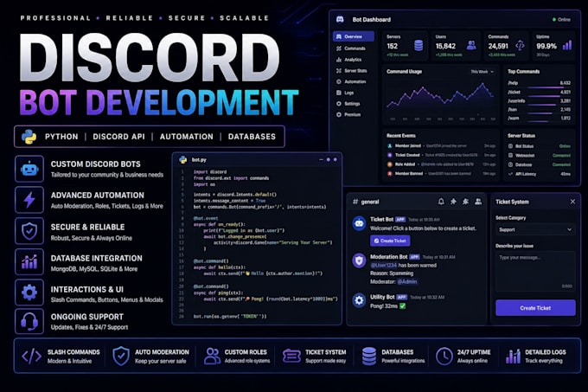
Task: Click the users icon beside Custom Roles
Action: [212, 356]
